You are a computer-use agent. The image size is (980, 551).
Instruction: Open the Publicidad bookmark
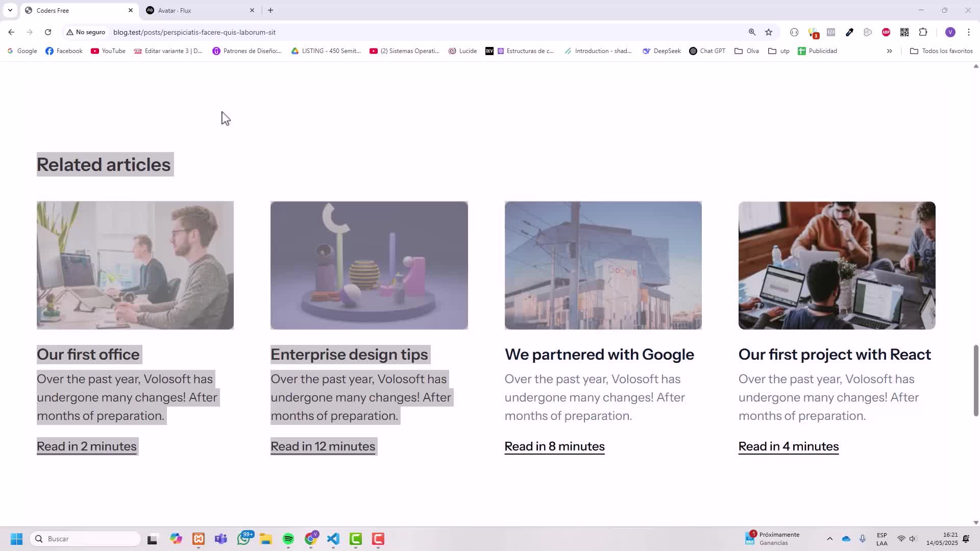(x=817, y=51)
